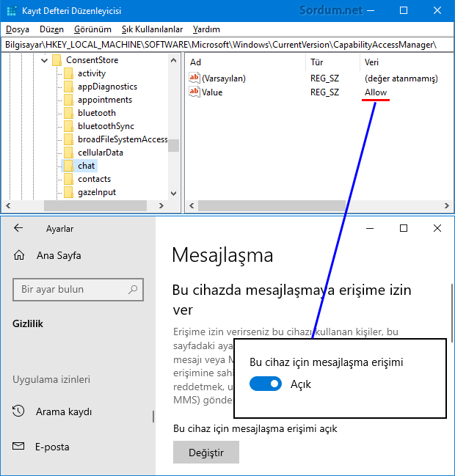Image resolution: width=455 pixels, height=476 pixels.
Task: Select the gazeInput folder icon
Action: [x=68, y=192]
